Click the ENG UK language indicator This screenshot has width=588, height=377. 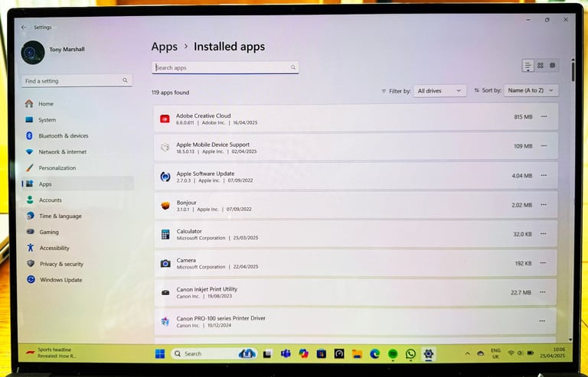click(495, 353)
